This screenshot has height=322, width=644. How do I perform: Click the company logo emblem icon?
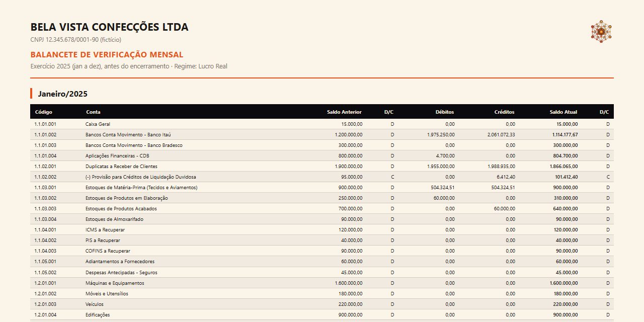(x=601, y=31)
